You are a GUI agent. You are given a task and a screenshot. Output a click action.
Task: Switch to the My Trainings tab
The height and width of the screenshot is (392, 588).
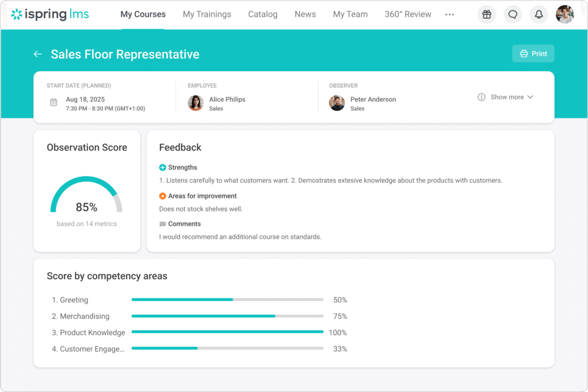pos(207,14)
